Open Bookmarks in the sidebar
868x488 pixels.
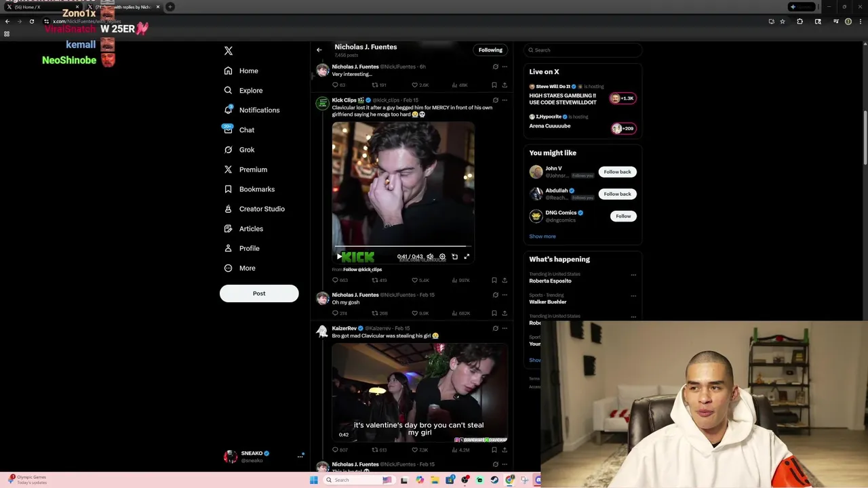[x=249, y=189]
